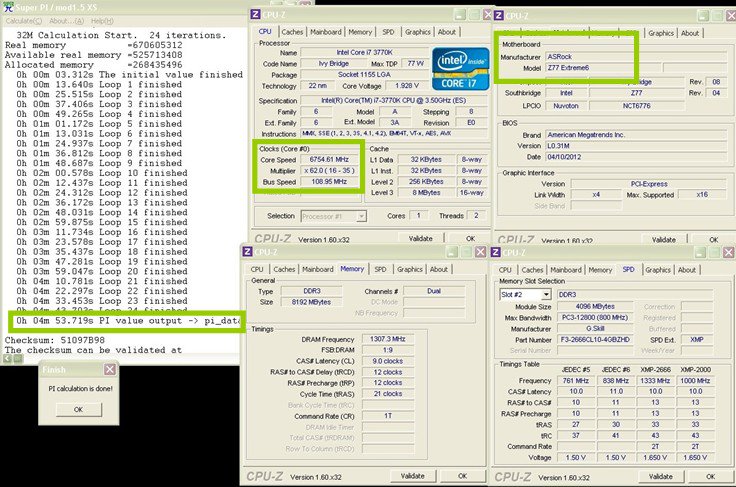Open the Calculate menu in Super PI
This screenshot has width=736, height=487.
pyautogui.click(x=20, y=20)
